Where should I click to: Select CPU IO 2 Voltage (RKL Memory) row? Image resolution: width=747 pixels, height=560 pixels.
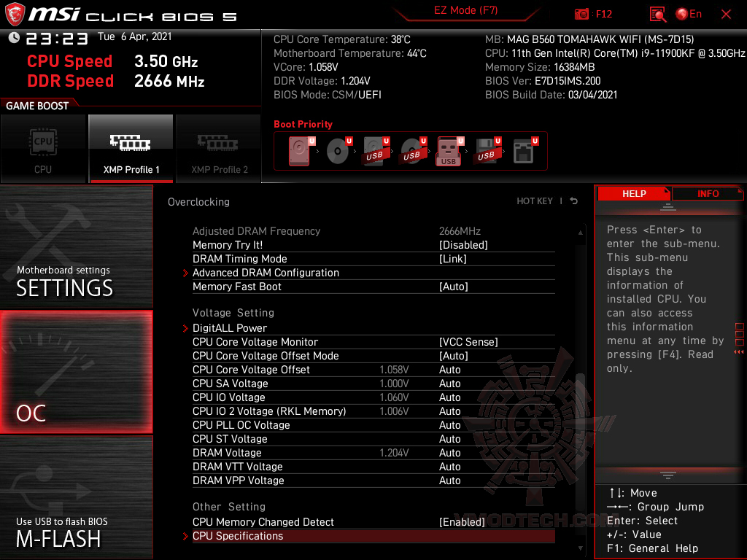point(373,411)
